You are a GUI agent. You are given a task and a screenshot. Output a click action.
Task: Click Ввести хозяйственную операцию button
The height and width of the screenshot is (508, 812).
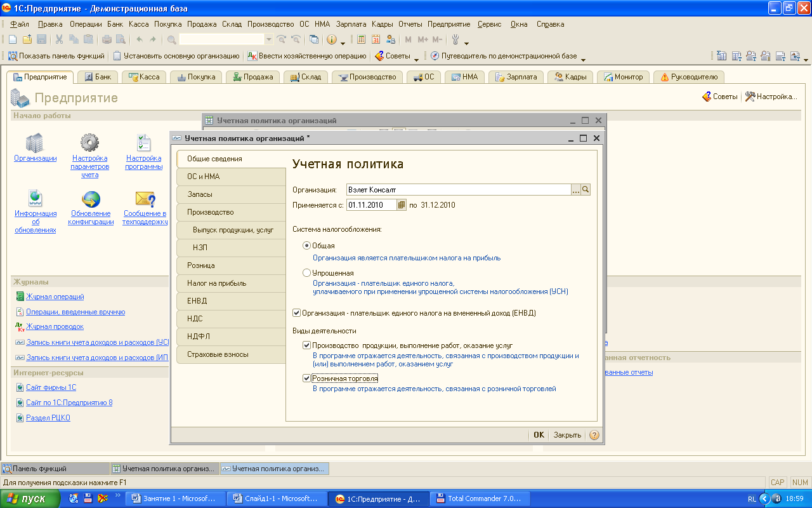(307, 56)
